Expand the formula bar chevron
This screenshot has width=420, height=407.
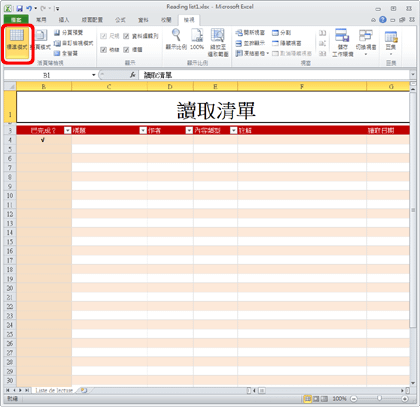click(413, 75)
